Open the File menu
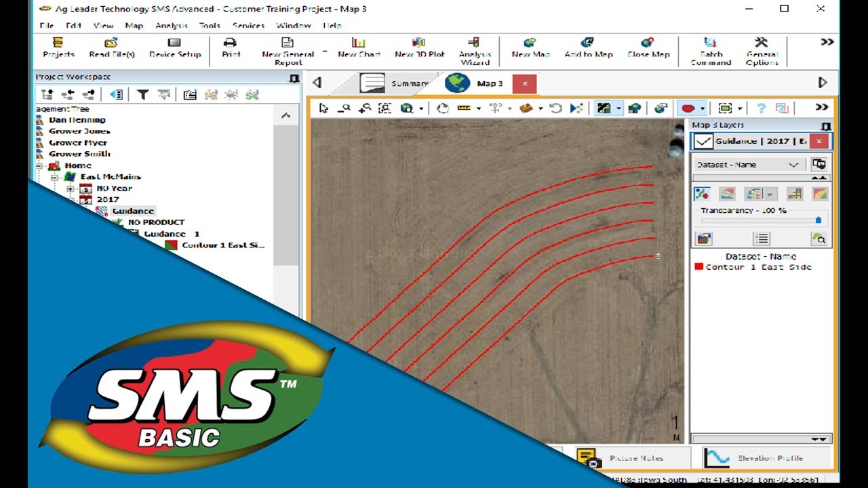 (47, 26)
